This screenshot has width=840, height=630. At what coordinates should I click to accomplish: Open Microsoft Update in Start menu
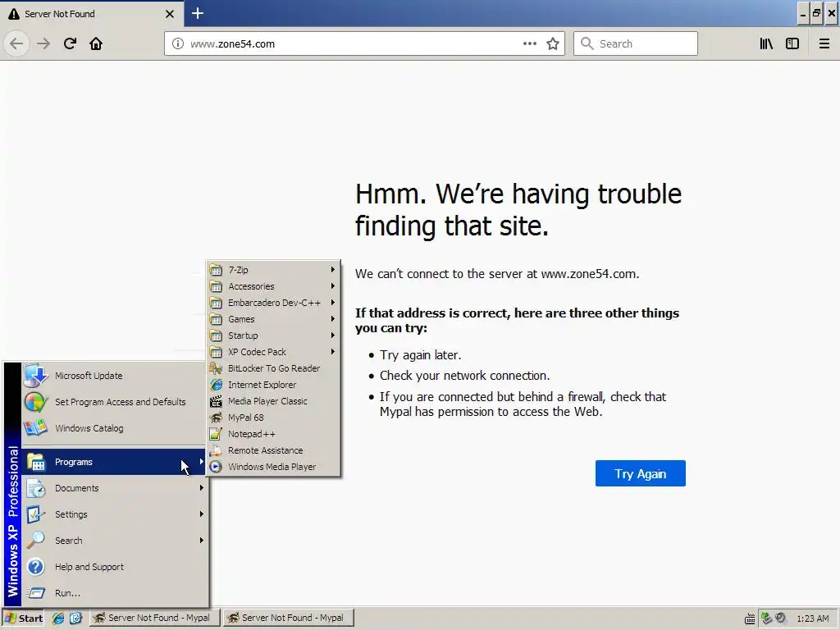pos(115,376)
